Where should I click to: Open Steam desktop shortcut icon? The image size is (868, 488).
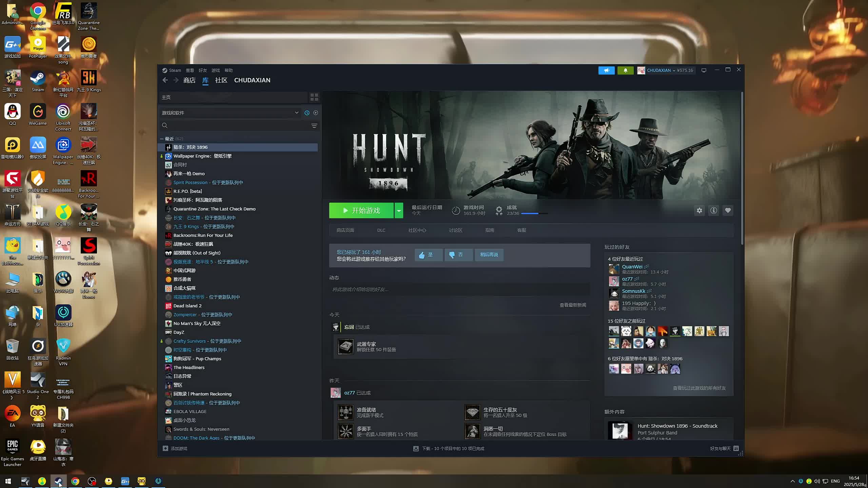click(x=38, y=81)
